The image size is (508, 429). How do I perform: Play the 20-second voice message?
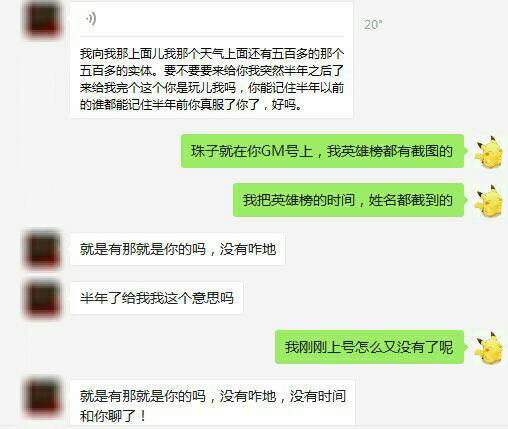point(211,19)
